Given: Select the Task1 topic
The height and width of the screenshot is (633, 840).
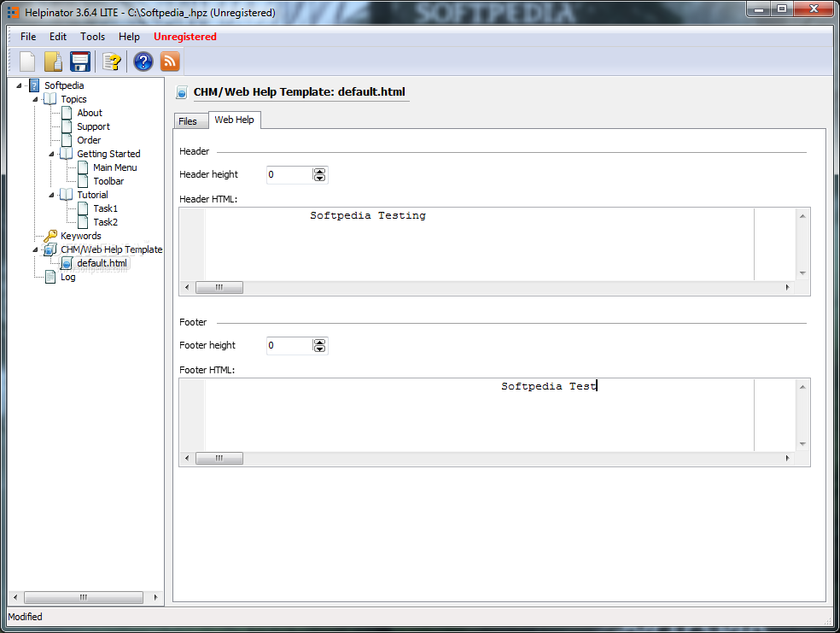Looking at the screenshot, I should [106, 208].
